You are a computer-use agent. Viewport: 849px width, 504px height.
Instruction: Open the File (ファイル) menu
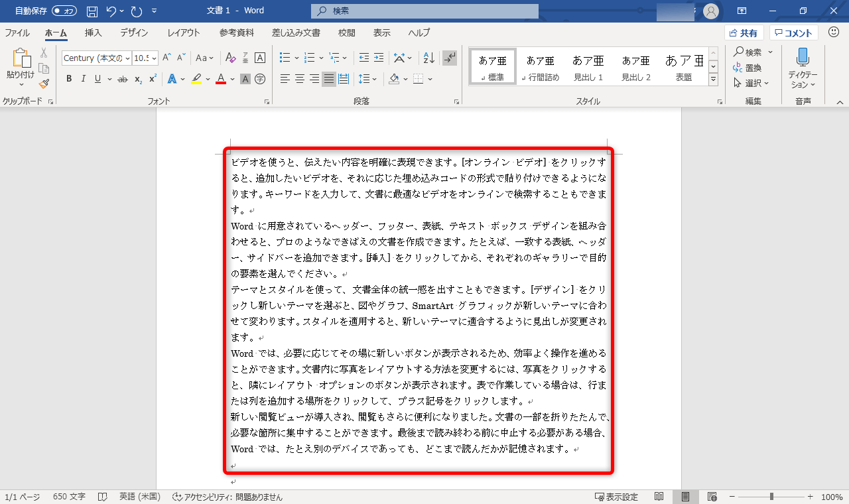point(17,32)
